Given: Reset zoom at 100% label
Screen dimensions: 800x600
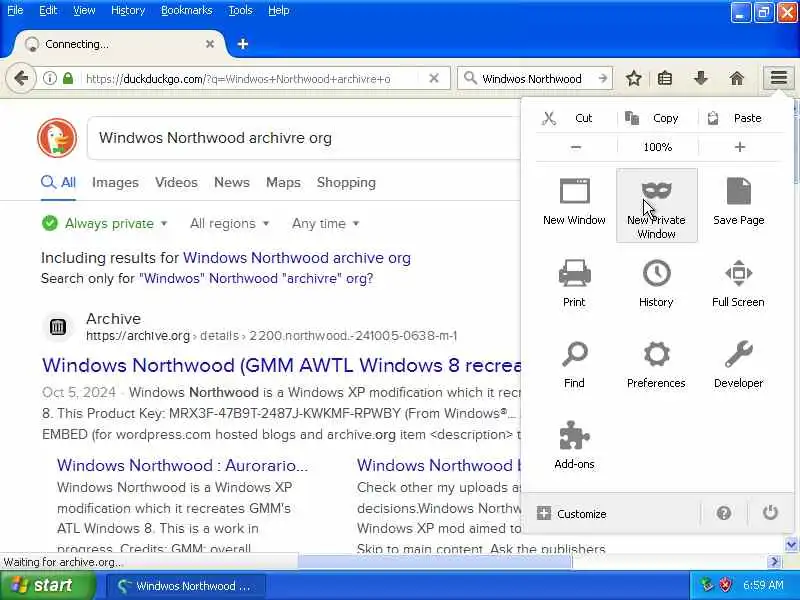Looking at the screenshot, I should 658,147.
